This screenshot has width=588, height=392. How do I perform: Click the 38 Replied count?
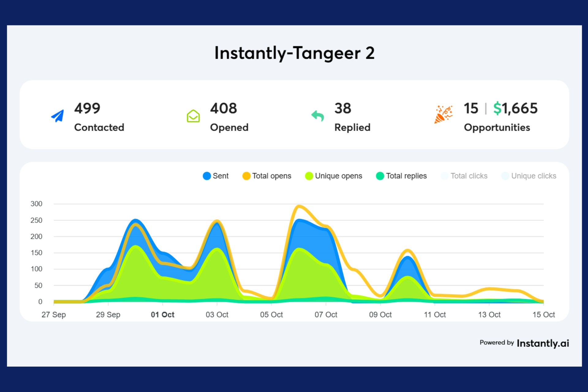point(343,108)
